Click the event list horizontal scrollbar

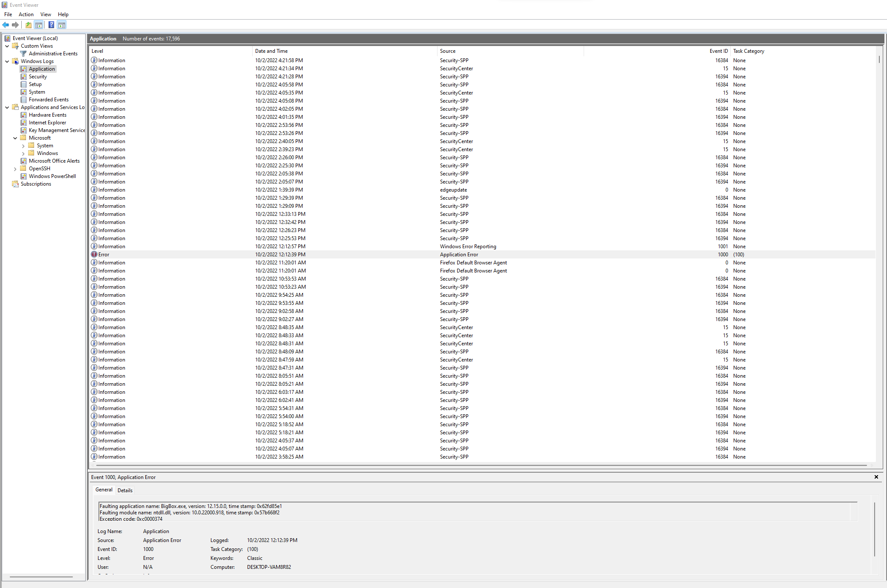click(481, 465)
